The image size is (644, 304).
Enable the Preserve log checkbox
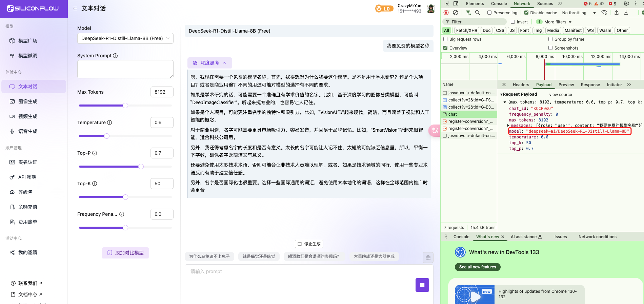(x=489, y=13)
